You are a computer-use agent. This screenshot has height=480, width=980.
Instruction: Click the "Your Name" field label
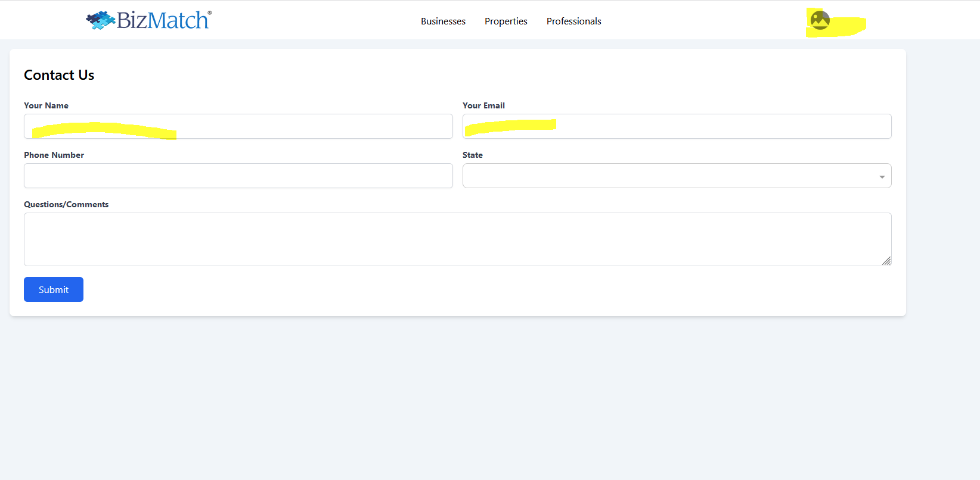coord(46,105)
